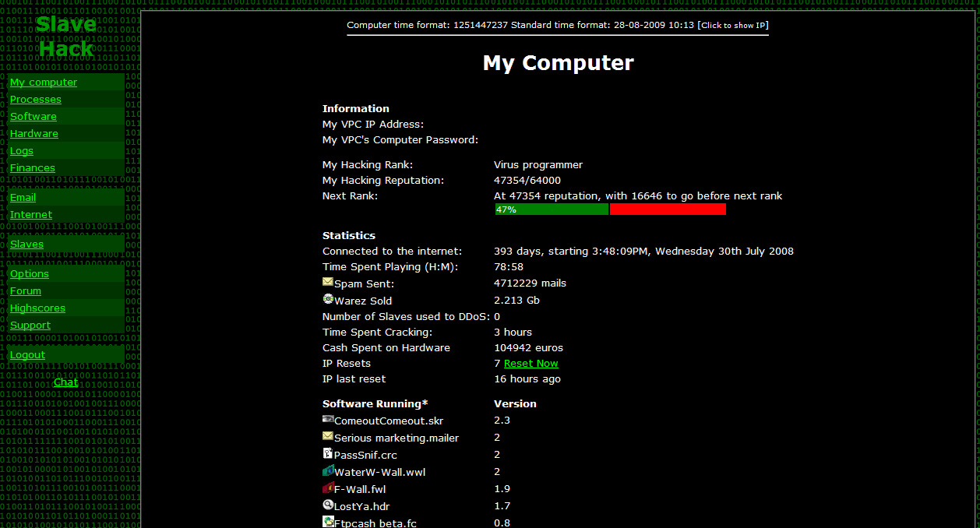Click the Warez Sold globe icon
This screenshot has width=980, height=528.
coord(327,299)
